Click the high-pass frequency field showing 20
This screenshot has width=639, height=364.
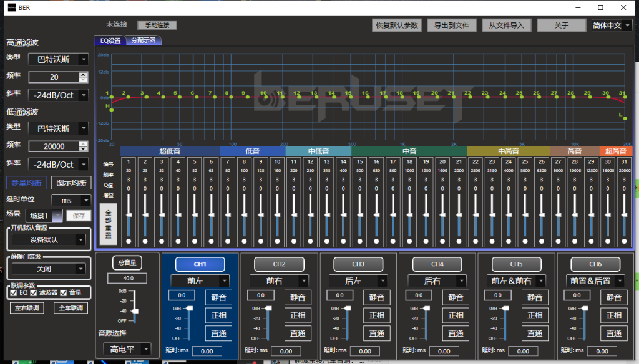click(x=54, y=77)
